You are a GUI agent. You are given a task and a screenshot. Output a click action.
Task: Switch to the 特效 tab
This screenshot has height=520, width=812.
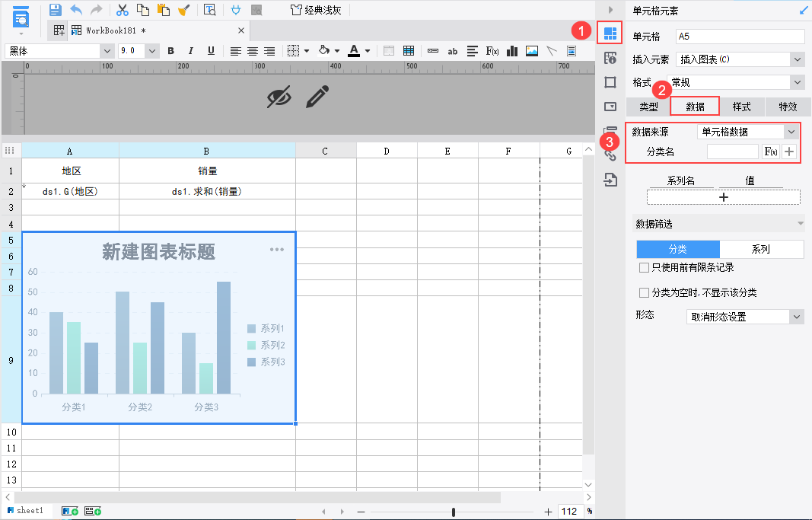point(788,107)
